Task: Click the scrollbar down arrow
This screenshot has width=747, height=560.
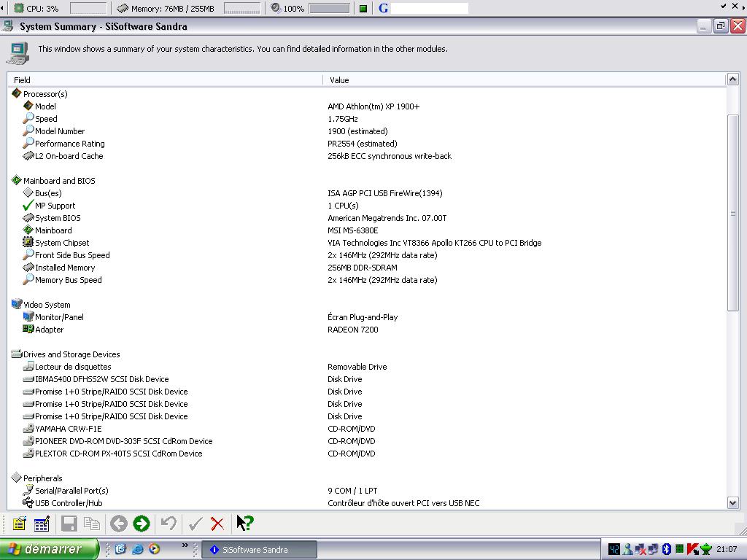Action: pos(732,502)
